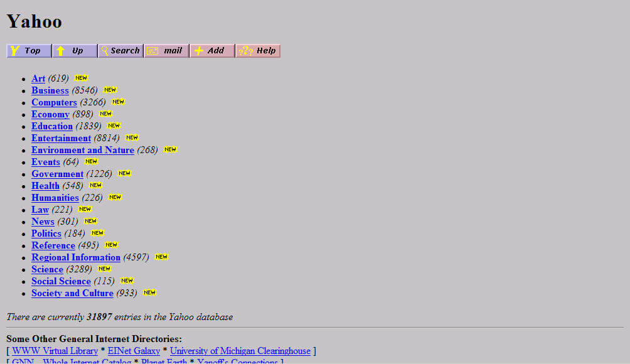Visit the WWW Virtual Library link
This screenshot has width=630, height=364.
pos(55,351)
